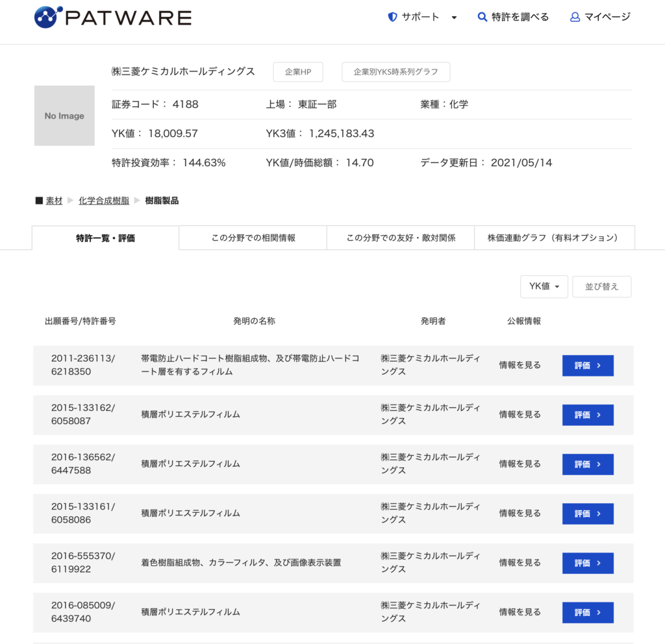View 情報を見る for application 2016-085009
Image resolution: width=665 pixels, height=644 pixels.
(x=520, y=612)
